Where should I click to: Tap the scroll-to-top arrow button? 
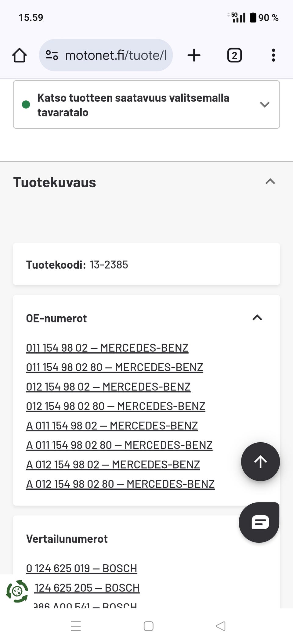(x=260, y=462)
